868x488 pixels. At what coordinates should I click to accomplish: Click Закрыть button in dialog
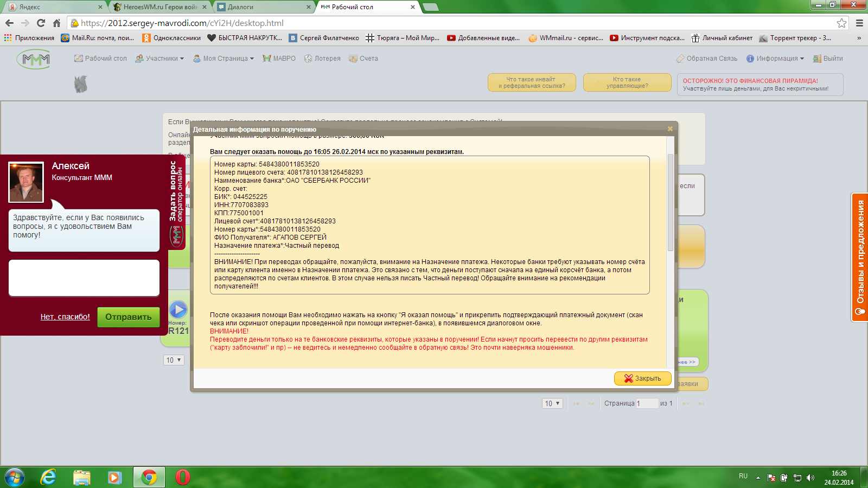(x=642, y=378)
